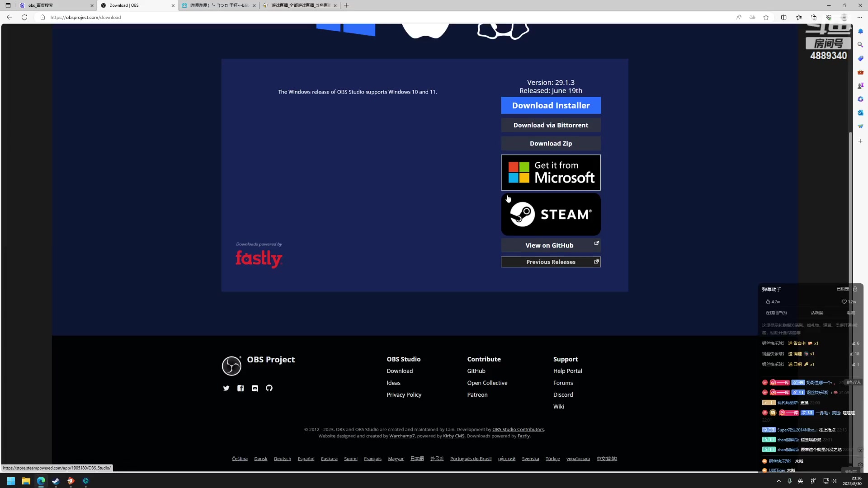Image resolution: width=868 pixels, height=488 pixels.
Task: Click the Download Installer button
Action: click(551, 105)
